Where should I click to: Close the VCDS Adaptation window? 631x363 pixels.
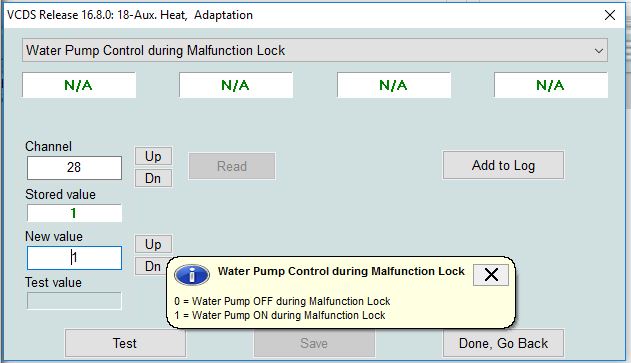[x=610, y=15]
